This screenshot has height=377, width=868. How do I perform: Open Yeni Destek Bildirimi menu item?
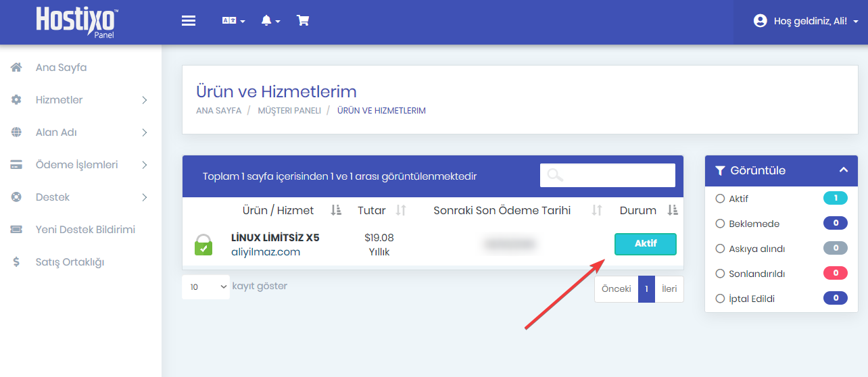click(80, 230)
